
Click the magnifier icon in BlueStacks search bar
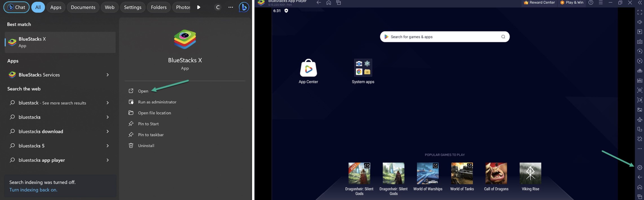click(503, 37)
